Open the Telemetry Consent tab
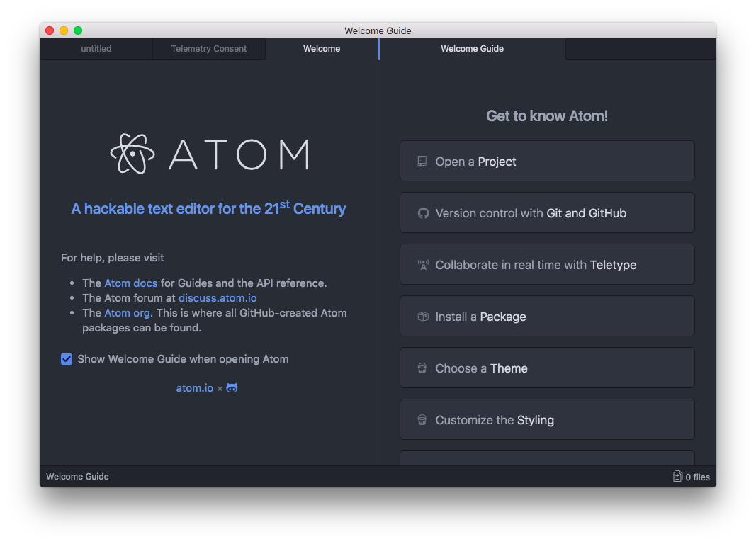This screenshot has width=756, height=544. coord(209,49)
